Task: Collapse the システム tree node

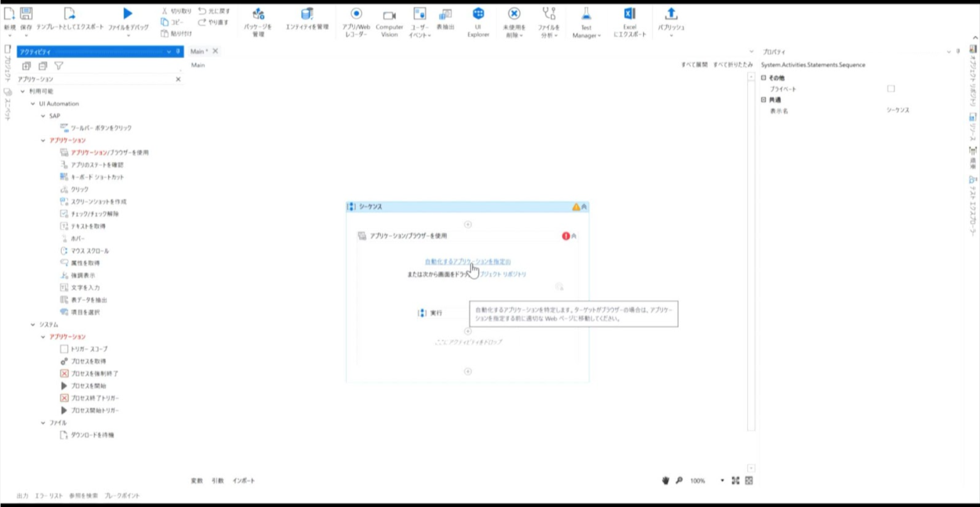Action: 33,325
